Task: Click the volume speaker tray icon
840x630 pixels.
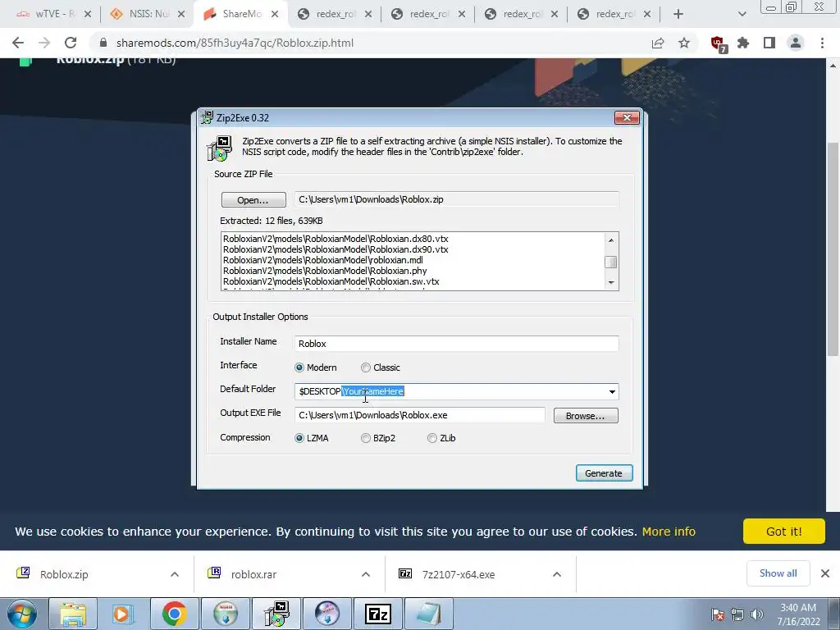Action: click(756, 614)
